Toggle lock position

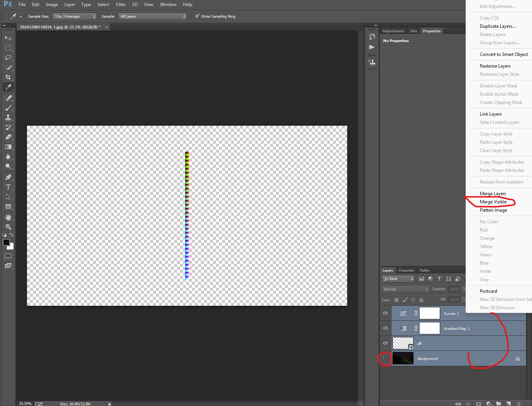(413, 300)
